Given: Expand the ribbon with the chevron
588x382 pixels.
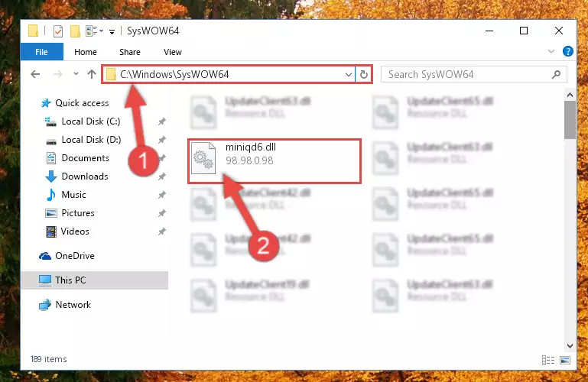Looking at the screenshot, I should pos(551,51).
